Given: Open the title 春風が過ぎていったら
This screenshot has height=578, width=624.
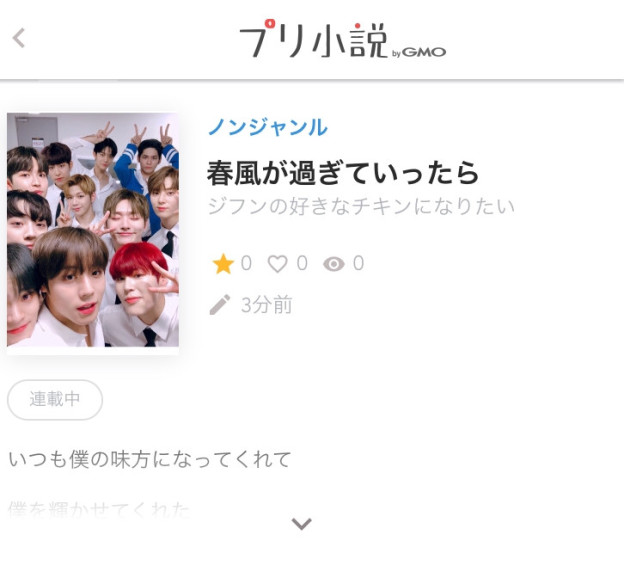Looking at the screenshot, I should click(343, 173).
